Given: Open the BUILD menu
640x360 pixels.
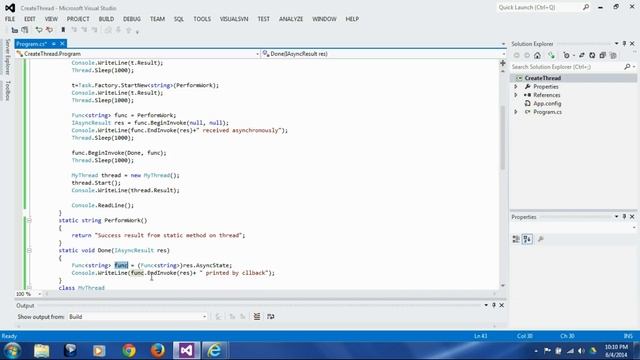Looking at the screenshot, I should tap(106, 19).
